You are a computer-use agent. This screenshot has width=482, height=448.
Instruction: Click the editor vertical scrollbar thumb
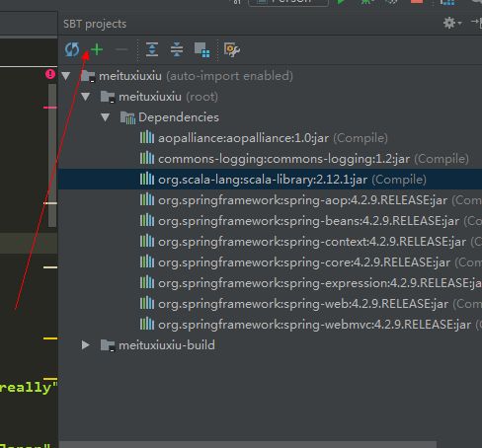[52, 155]
